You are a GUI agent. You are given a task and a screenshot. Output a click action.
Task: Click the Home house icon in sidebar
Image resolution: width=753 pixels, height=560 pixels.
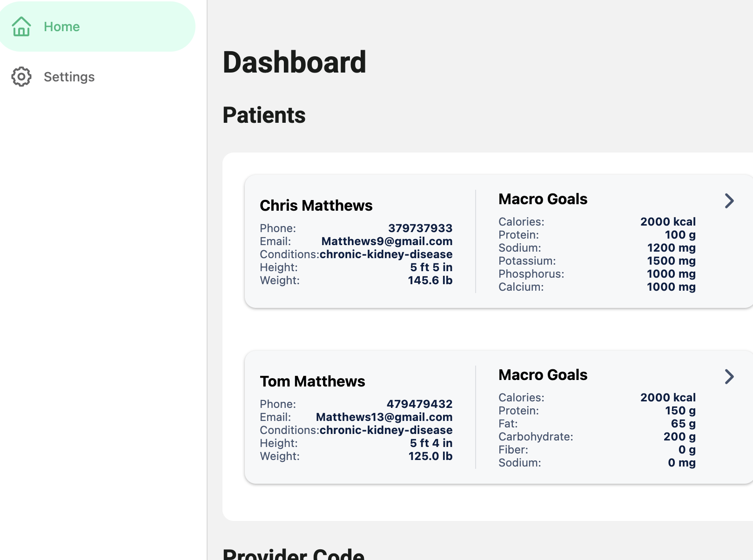click(x=21, y=27)
